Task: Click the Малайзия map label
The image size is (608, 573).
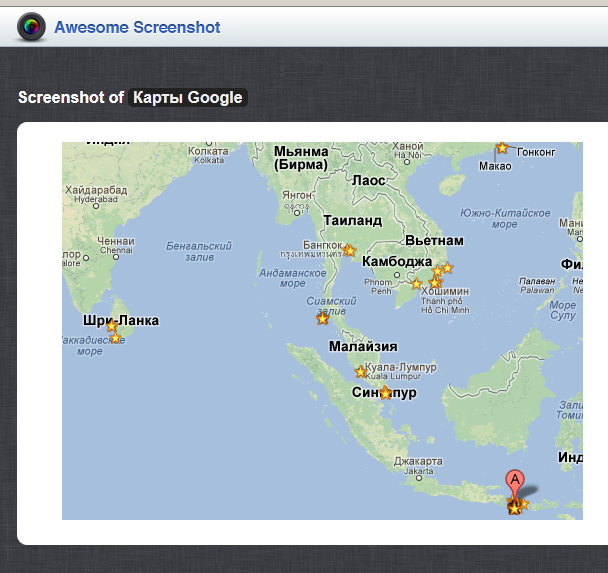Action: click(363, 346)
